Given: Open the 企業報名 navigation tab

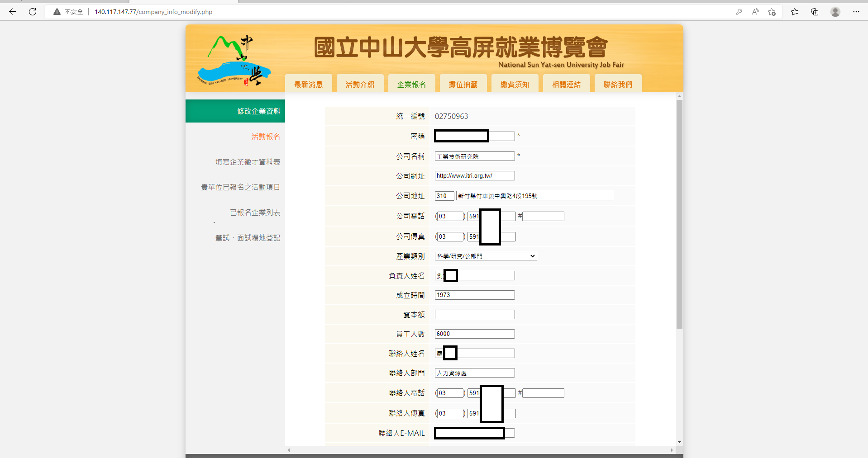Looking at the screenshot, I should [x=412, y=84].
